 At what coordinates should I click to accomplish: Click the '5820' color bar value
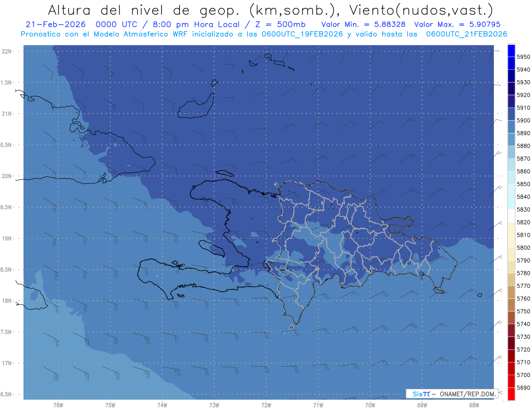524,222
